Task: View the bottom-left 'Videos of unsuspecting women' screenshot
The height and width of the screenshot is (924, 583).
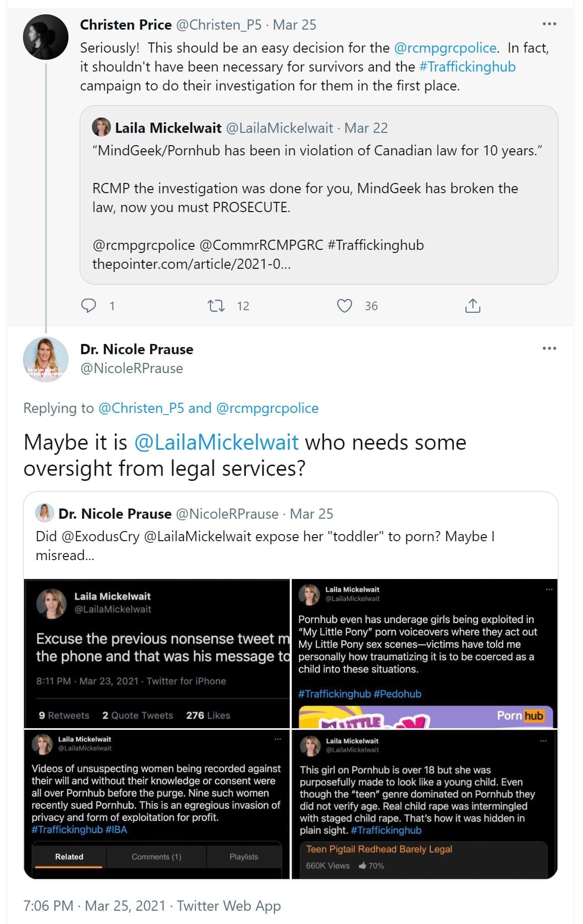Action: pyautogui.click(x=157, y=804)
